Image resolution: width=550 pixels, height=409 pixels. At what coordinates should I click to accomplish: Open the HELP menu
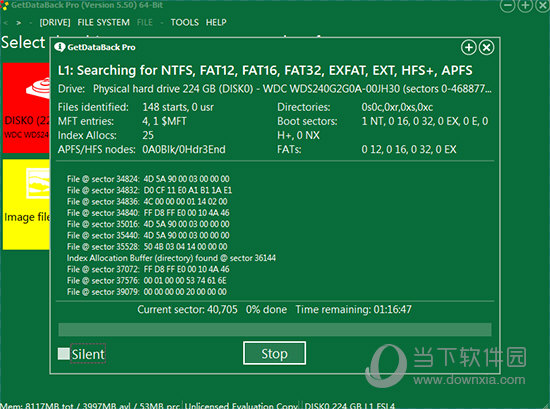pos(216,22)
